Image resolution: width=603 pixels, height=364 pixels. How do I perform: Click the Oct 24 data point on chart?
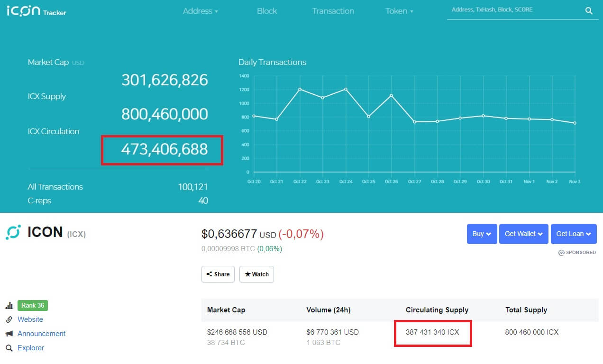(346, 89)
